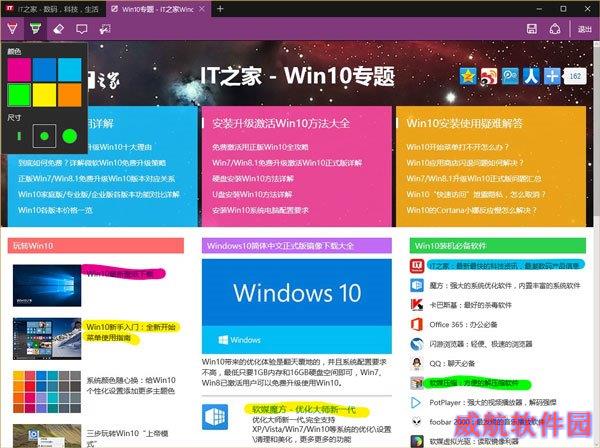Share via Renren icon
600x448 pixels.
[x=531, y=76]
